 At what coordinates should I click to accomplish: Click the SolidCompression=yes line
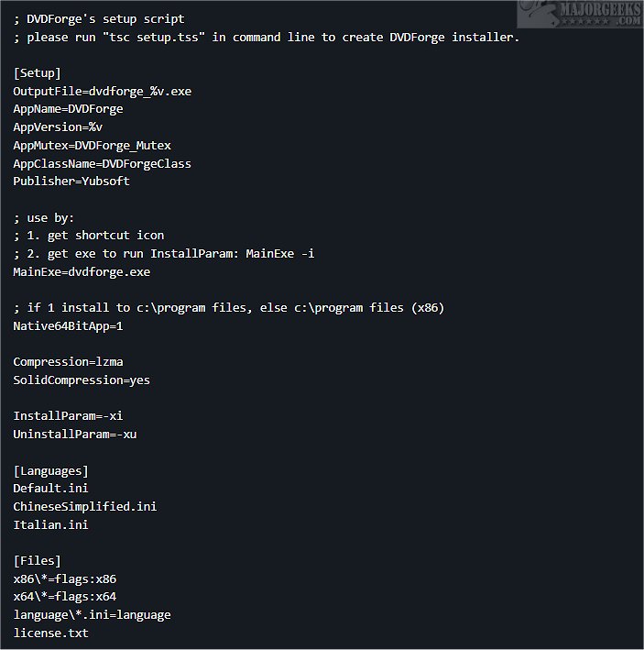pos(82,380)
